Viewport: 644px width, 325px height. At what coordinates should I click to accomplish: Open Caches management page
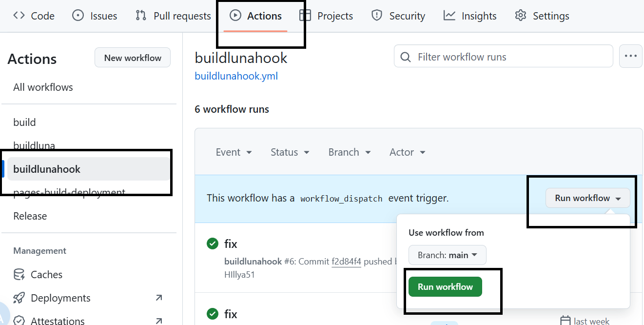(46, 275)
